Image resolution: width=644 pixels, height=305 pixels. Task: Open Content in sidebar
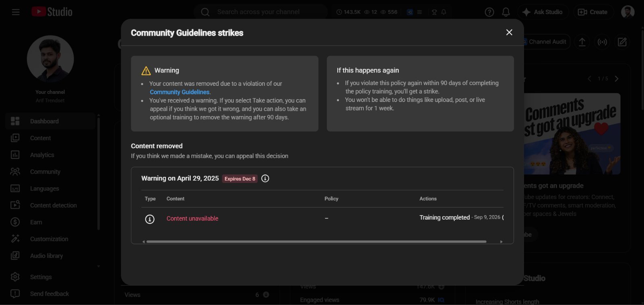click(x=50, y=138)
